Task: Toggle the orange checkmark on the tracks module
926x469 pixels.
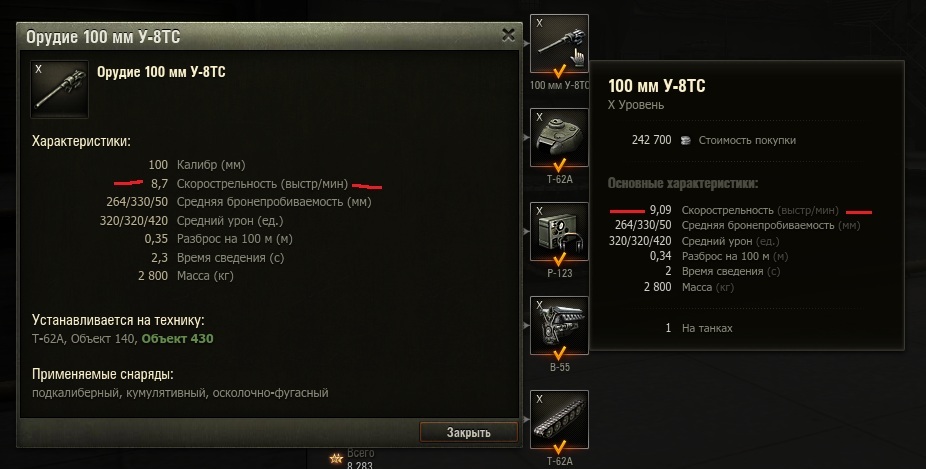Action: click(559, 447)
